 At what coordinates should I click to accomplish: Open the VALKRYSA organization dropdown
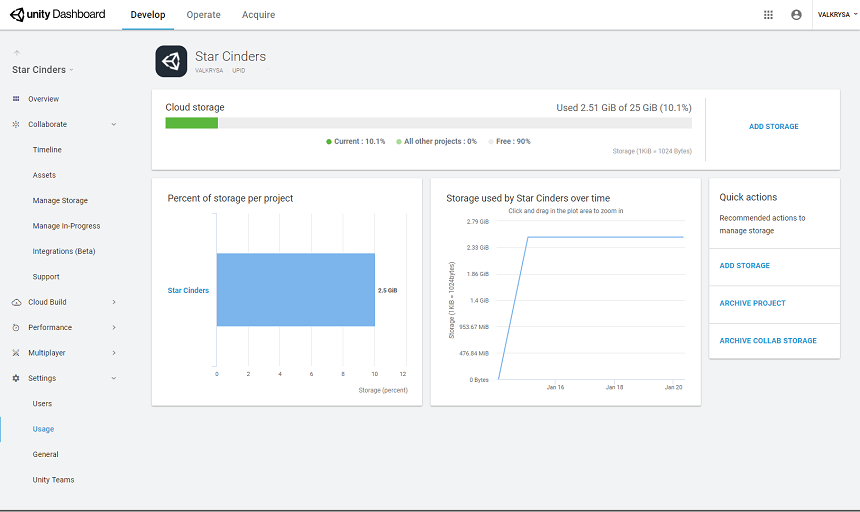tap(837, 15)
